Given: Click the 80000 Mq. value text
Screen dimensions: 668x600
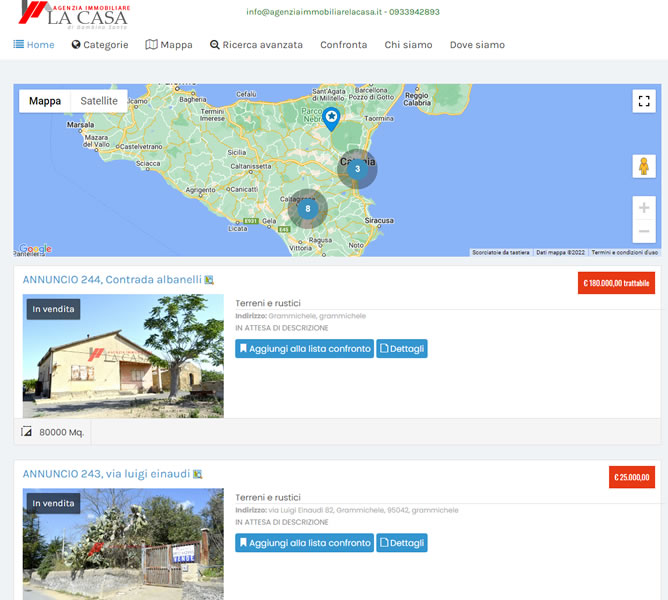Looking at the screenshot, I should click(62, 432).
